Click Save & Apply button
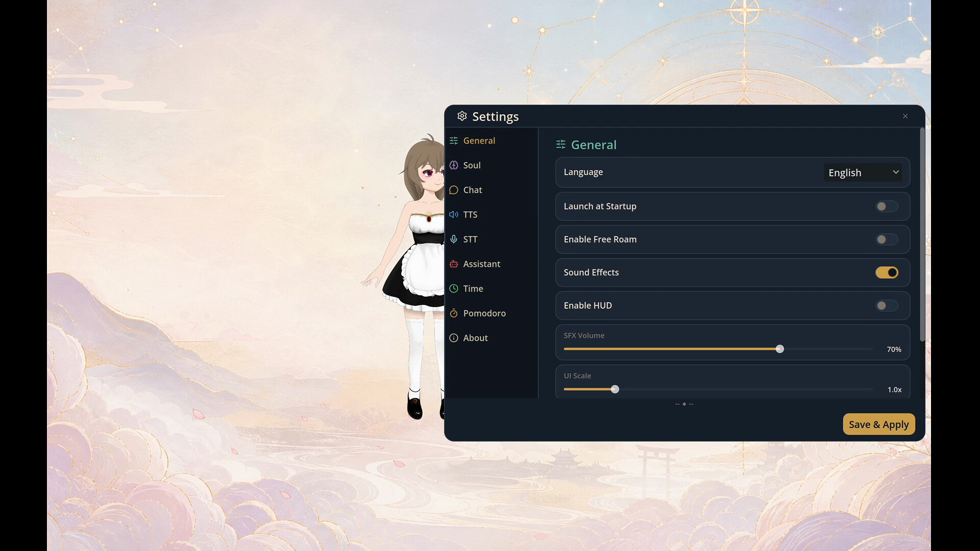980x551 pixels. click(878, 424)
